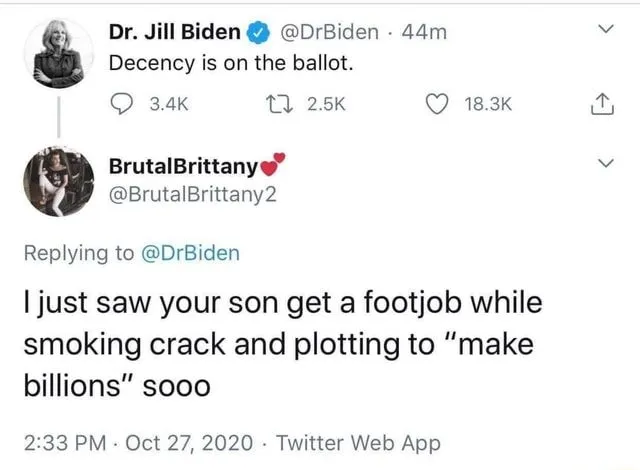Image resolution: width=640 pixels, height=470 pixels.
Task: Click the @BrutalBrittany2 handle
Action: click(186, 195)
